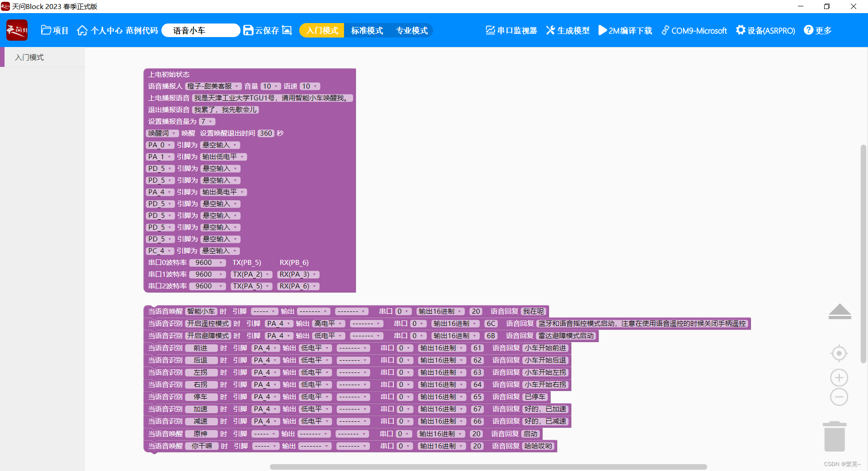Open the 唤醒词 dropdown

[162, 133]
